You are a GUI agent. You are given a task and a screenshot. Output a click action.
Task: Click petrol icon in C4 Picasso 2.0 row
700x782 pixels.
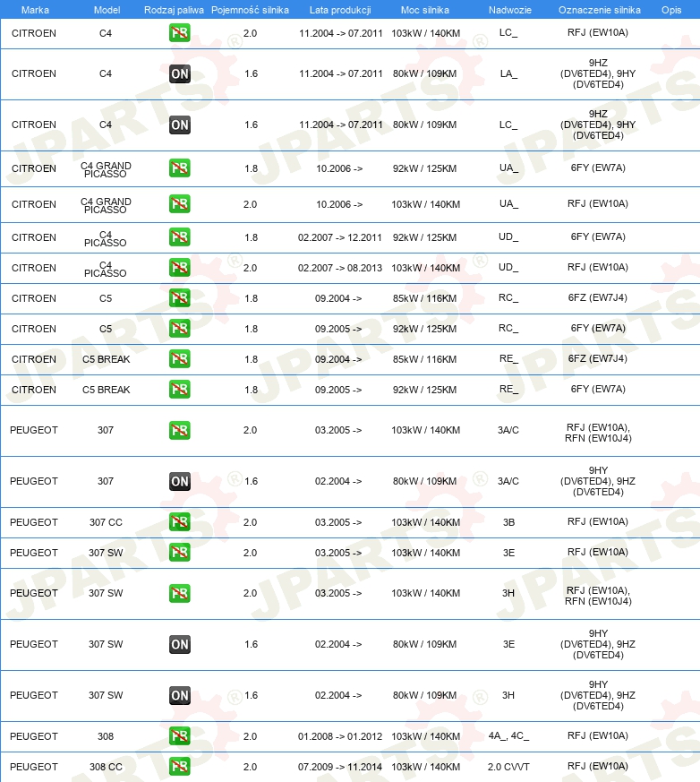[179, 268]
